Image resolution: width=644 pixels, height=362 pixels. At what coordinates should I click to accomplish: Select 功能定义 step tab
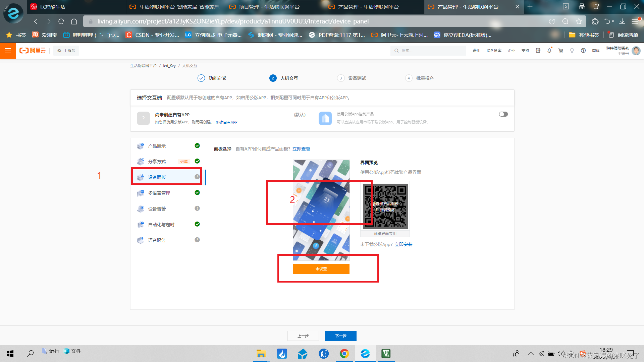216,78
